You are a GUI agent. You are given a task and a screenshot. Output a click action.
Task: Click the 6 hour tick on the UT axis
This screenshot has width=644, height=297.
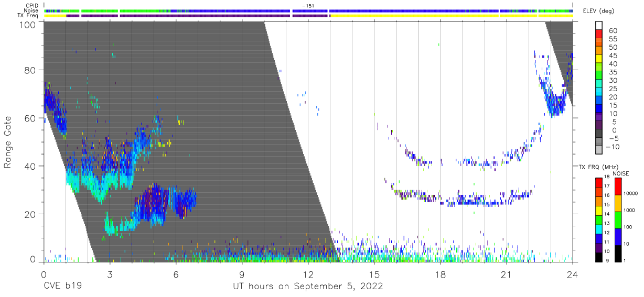click(176, 274)
